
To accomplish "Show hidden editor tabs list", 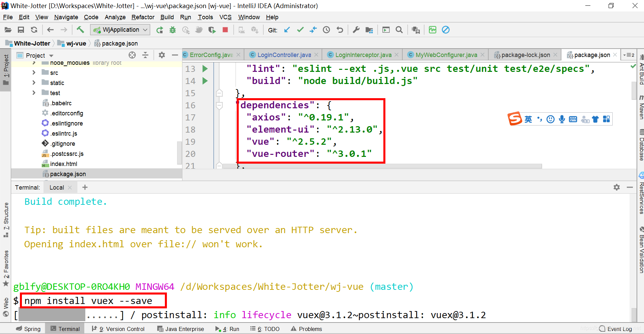I will (629, 55).
